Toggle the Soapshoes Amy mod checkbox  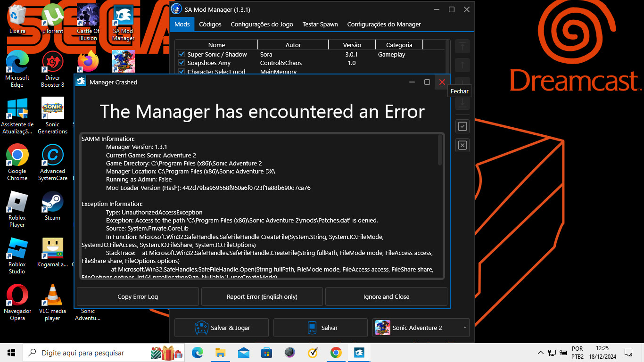point(182,63)
